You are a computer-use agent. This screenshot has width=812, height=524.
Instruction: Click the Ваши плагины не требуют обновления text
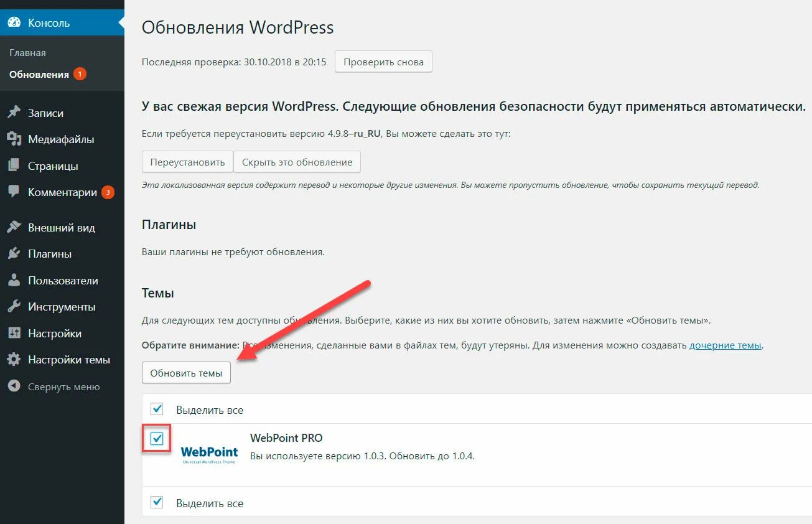(x=233, y=252)
